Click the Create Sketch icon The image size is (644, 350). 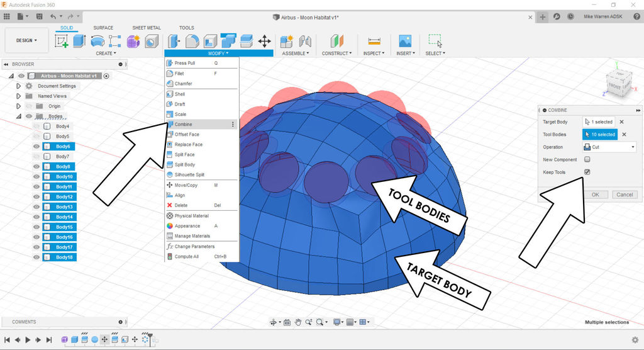tap(61, 41)
